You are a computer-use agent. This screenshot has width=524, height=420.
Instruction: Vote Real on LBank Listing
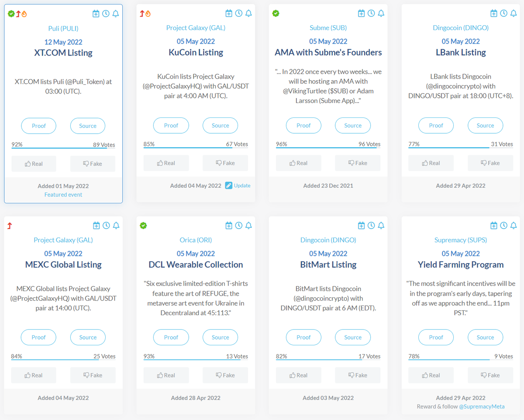(431, 163)
